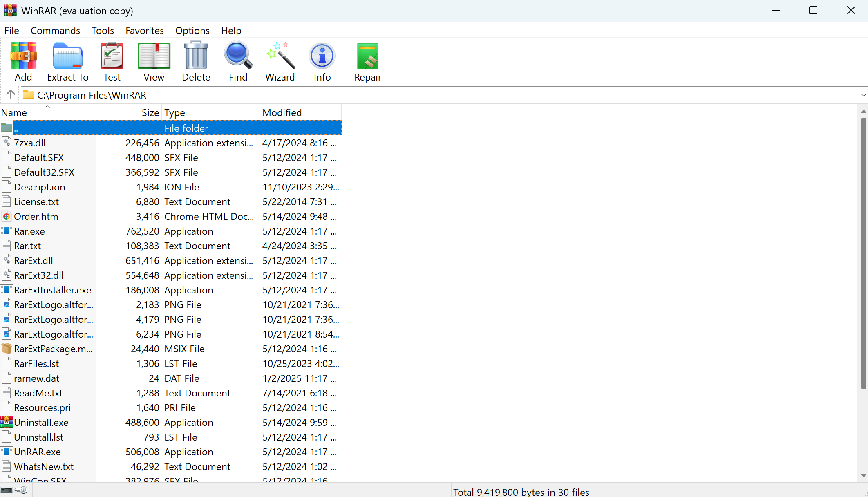Screen dimensions: 868x497
Task: Click the scroll down arrow
Action: pyautogui.click(x=864, y=475)
